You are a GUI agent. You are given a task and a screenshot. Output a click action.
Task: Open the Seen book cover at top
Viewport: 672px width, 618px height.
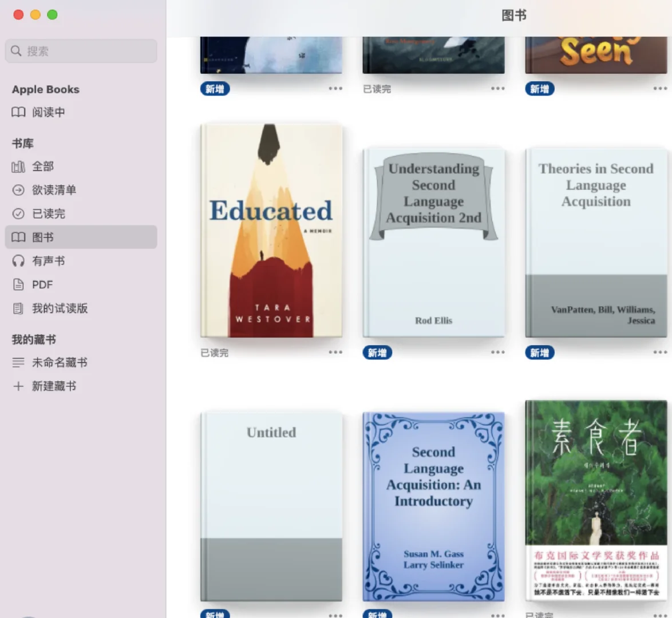[x=596, y=55]
